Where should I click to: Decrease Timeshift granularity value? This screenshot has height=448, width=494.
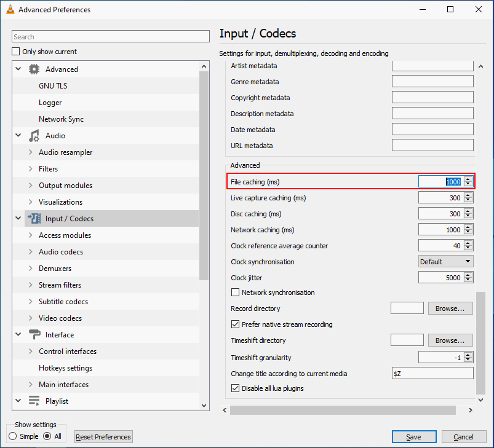(x=469, y=360)
